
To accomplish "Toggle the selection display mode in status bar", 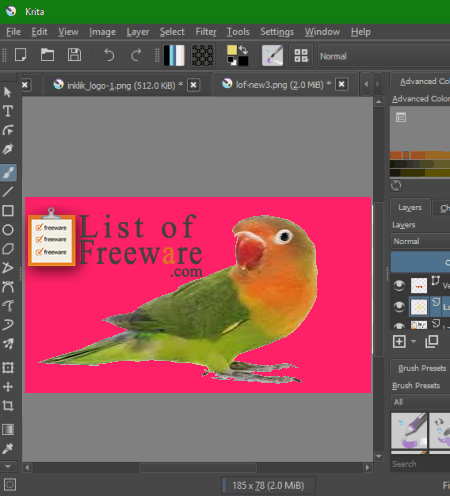I will pyautogui.click(x=9, y=485).
